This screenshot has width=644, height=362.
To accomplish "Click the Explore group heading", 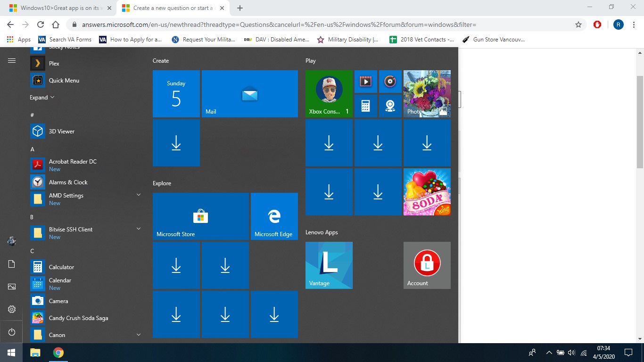I will [162, 183].
